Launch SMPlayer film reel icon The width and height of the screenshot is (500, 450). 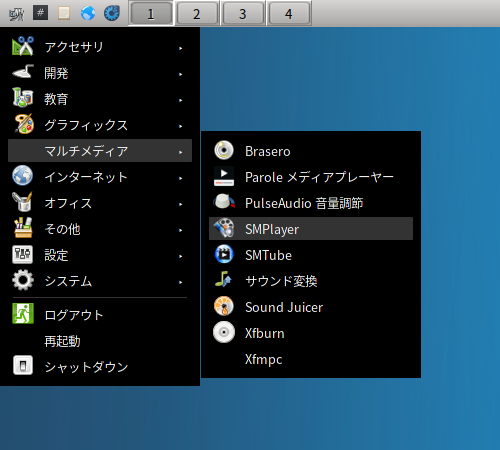[224, 228]
